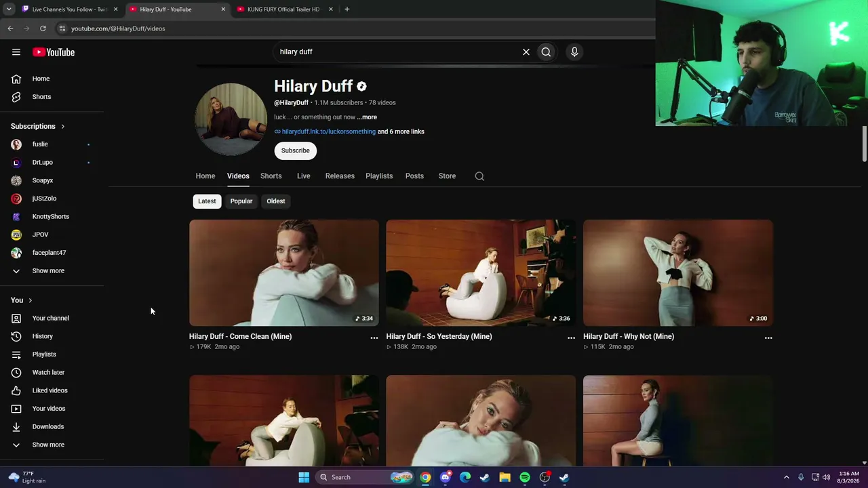Switch to the channel Shorts tab
868x488 pixels.
pos(271,176)
